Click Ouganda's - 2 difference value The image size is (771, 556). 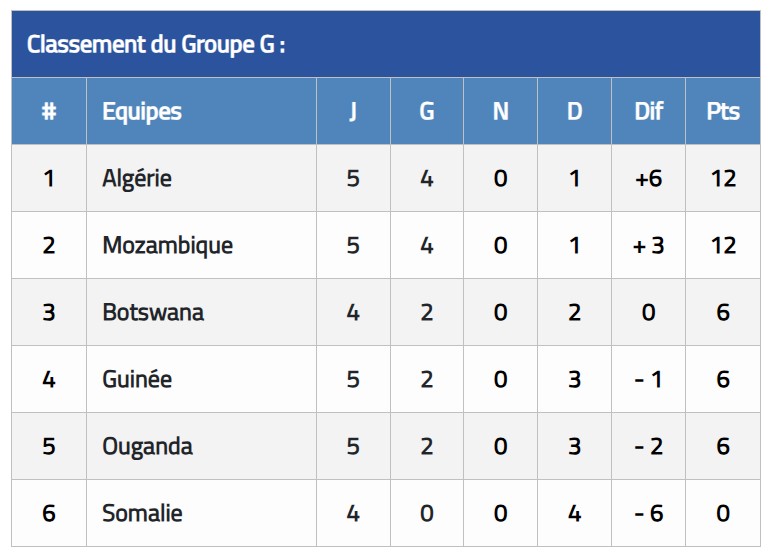pos(649,446)
